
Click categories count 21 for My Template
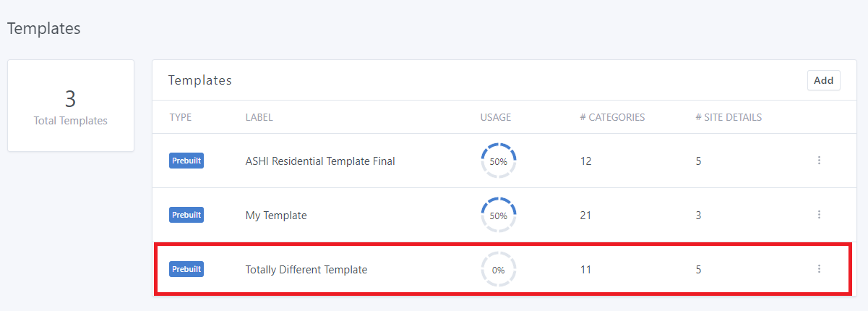[586, 216]
